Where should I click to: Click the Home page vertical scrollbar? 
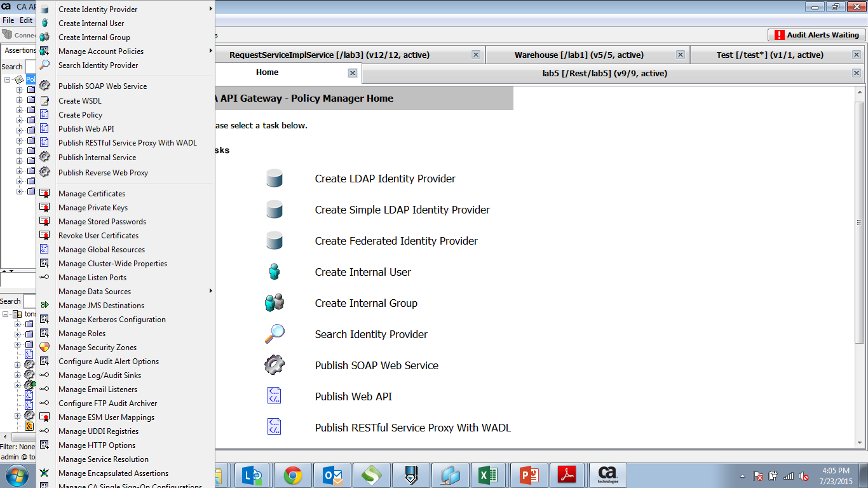coord(859,222)
